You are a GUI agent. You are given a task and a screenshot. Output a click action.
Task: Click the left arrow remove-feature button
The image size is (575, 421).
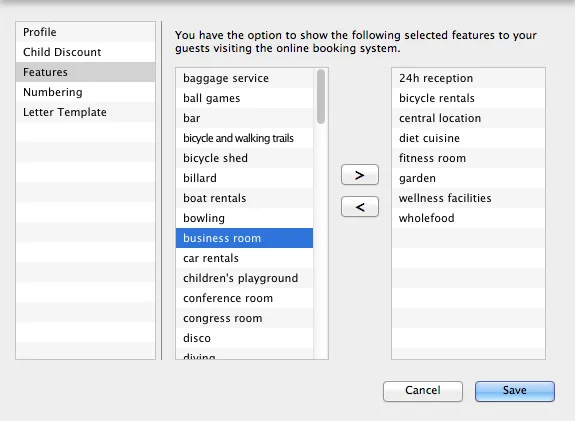[x=360, y=207]
